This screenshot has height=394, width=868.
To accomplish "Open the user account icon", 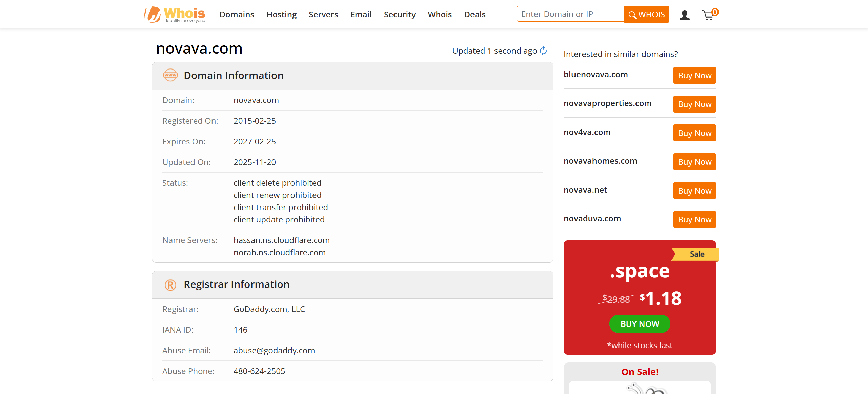I will coord(684,15).
